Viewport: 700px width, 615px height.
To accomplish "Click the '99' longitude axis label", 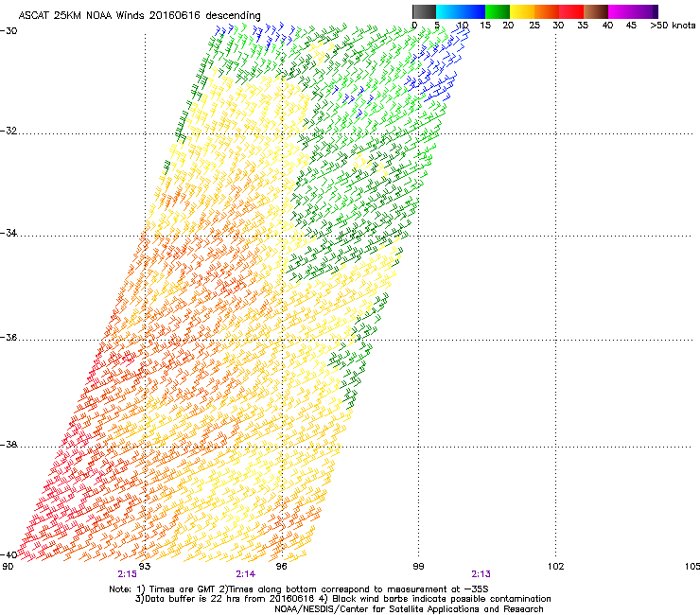I will click(x=418, y=567).
